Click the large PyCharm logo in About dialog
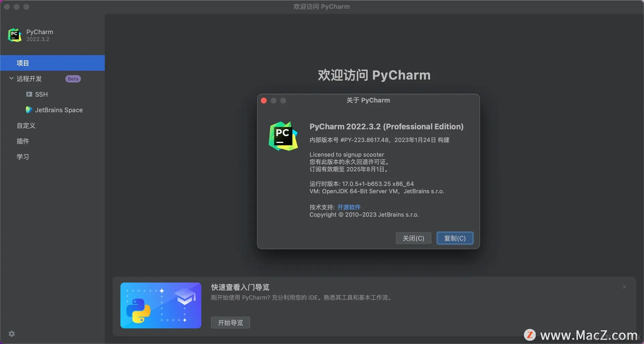Image resolution: width=644 pixels, height=344 pixels. coord(283,136)
